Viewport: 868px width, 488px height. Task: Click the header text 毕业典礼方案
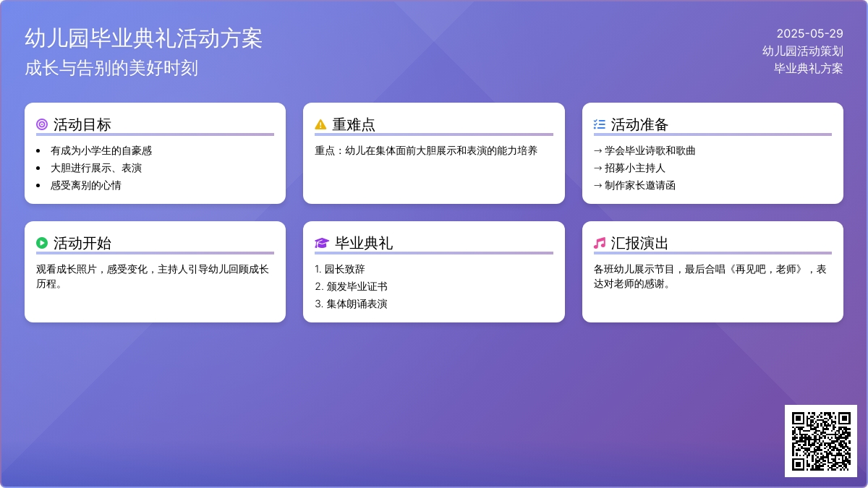pos(809,68)
